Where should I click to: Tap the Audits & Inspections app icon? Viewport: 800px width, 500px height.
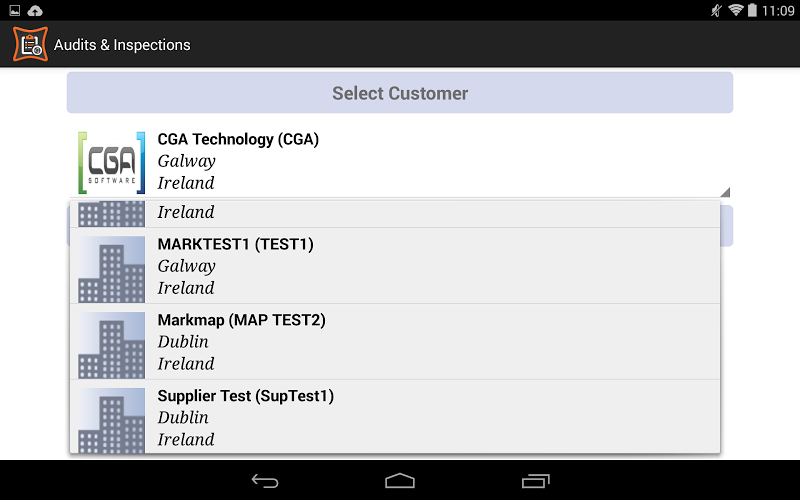(x=30, y=44)
